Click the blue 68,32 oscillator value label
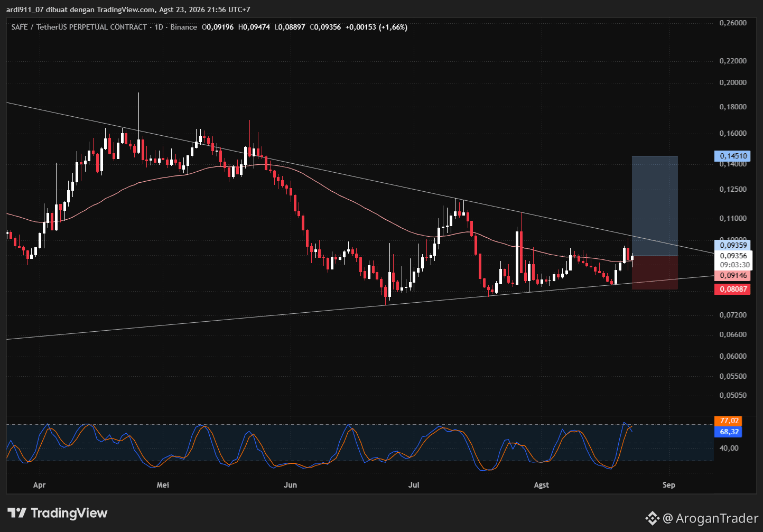Image resolution: width=763 pixels, height=532 pixels. (x=728, y=432)
